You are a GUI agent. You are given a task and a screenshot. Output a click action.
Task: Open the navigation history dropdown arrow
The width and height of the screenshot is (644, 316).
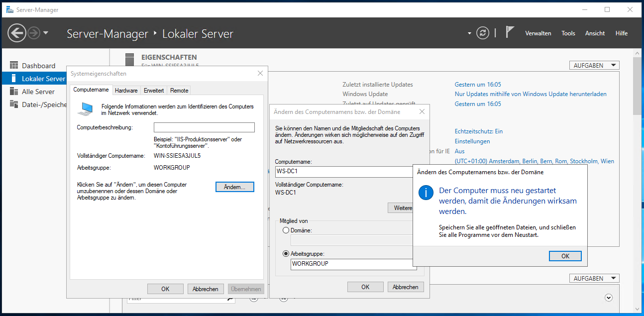tap(46, 33)
